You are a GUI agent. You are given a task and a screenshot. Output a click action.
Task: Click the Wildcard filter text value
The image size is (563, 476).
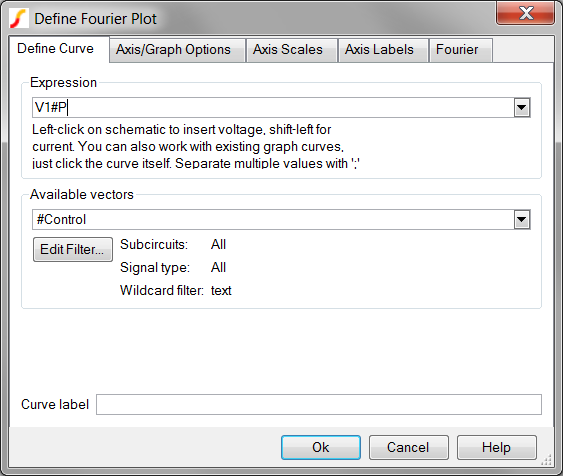click(221, 290)
